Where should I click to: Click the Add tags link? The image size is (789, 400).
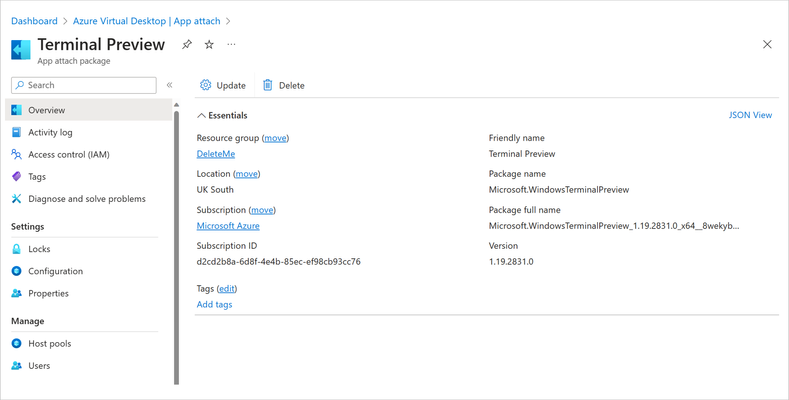coord(214,304)
